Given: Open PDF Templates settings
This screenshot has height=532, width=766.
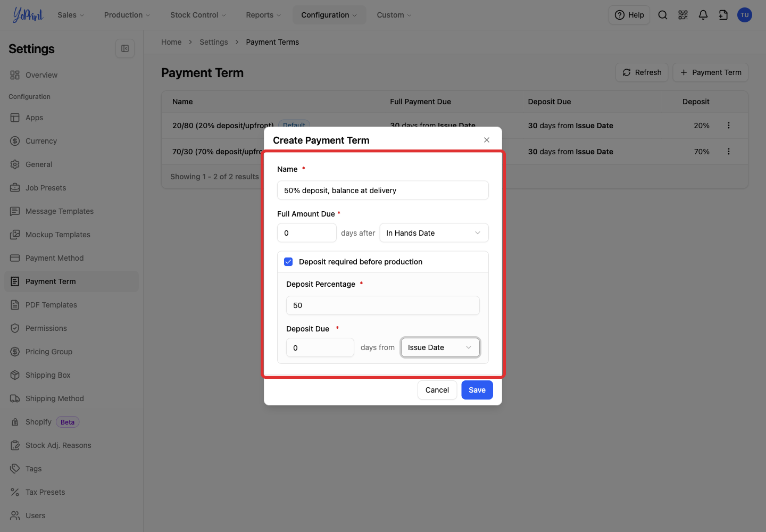Looking at the screenshot, I should coord(71,305).
